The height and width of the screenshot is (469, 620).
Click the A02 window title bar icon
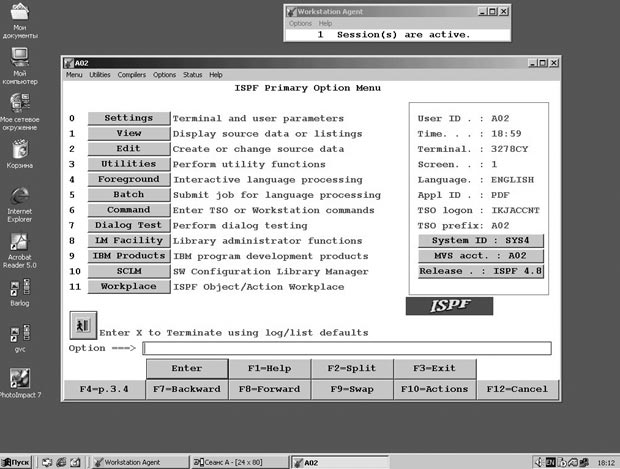click(x=69, y=63)
